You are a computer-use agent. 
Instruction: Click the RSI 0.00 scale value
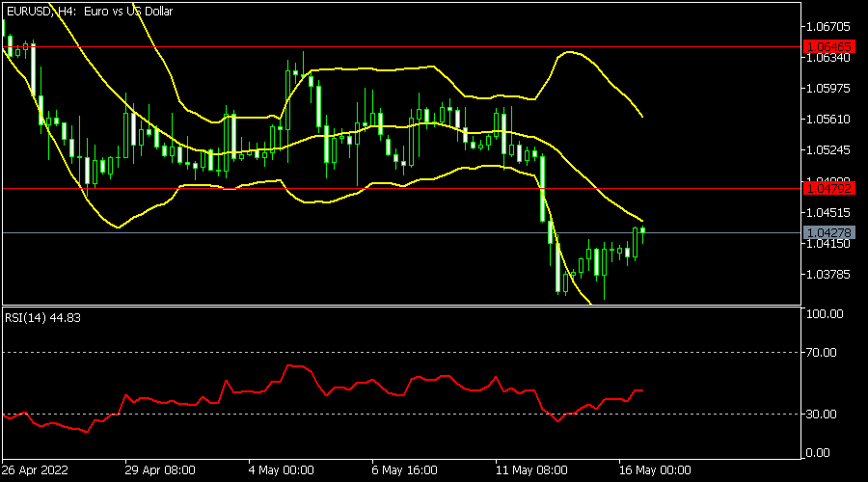coord(818,453)
